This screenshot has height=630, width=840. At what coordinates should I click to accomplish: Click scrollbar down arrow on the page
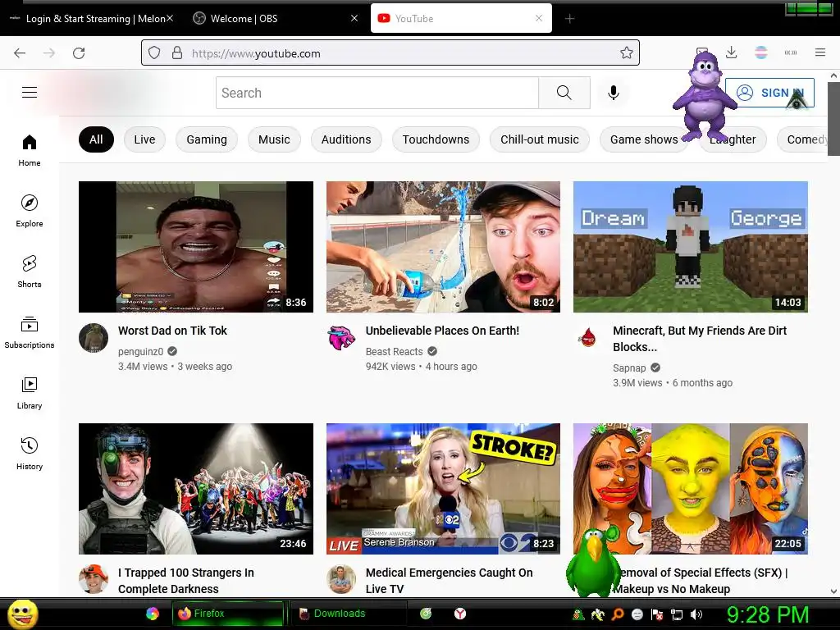(833, 591)
